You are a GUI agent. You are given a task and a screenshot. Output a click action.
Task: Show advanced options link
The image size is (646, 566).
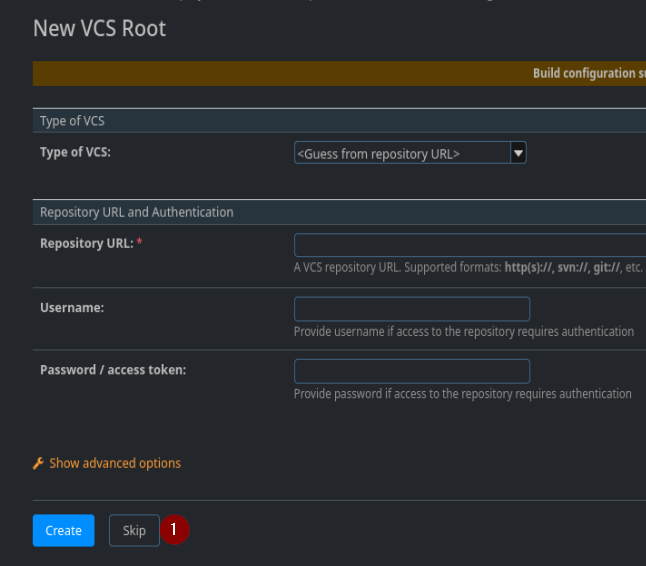tap(115, 463)
